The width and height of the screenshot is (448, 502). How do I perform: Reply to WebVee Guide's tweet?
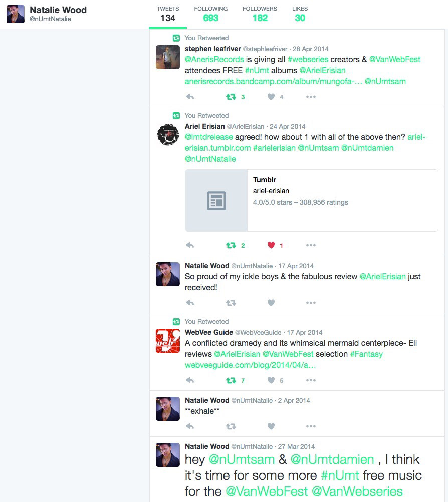point(190,380)
